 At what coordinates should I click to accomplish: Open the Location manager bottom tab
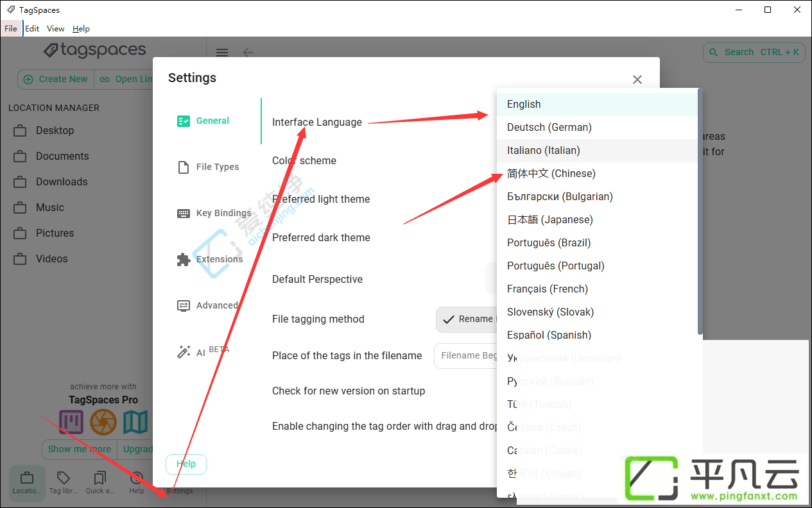[x=27, y=483]
